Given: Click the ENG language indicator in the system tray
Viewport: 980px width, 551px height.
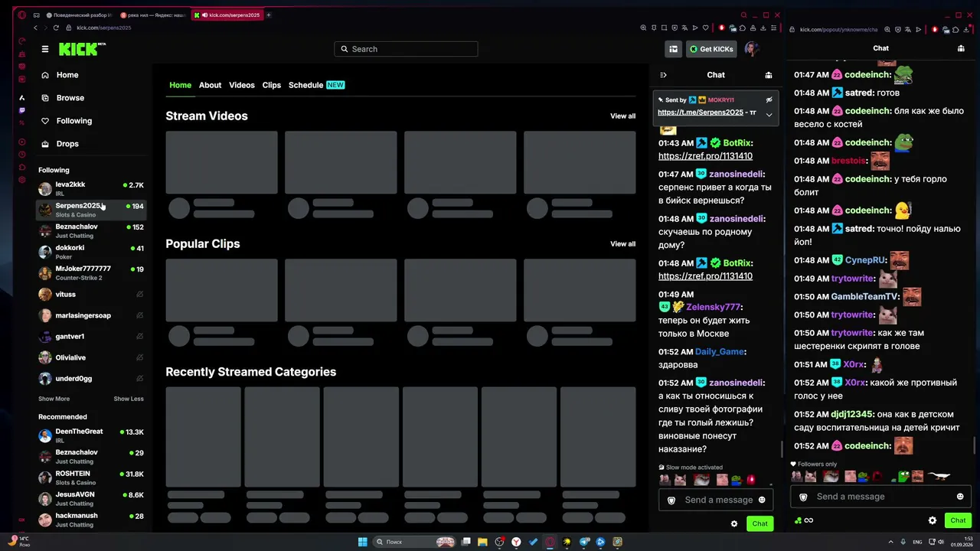Looking at the screenshot, I should pos(917,542).
